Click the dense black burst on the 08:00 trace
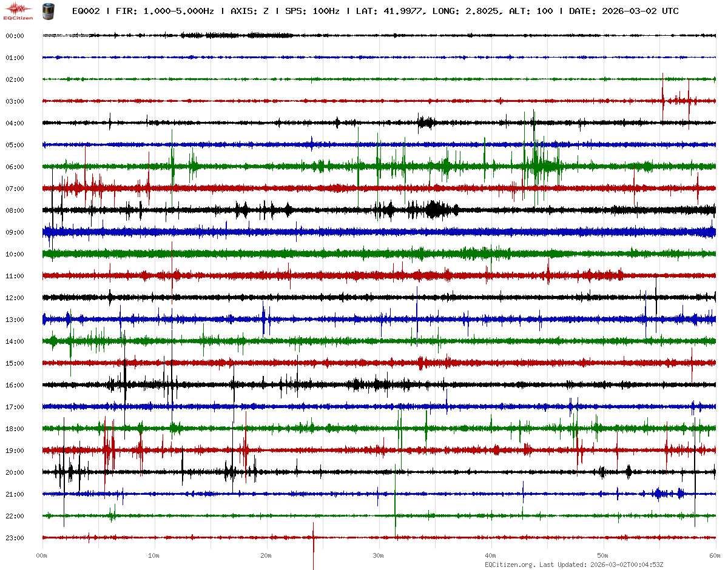Image resolution: width=728 pixels, height=570 pixels. [434, 210]
